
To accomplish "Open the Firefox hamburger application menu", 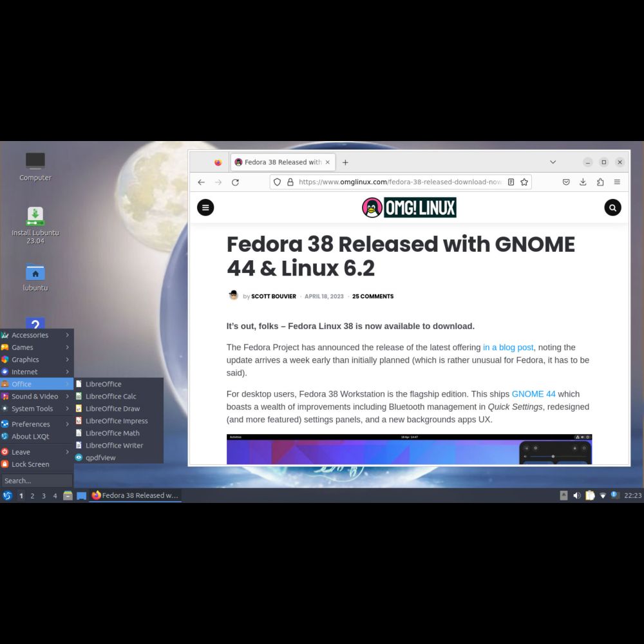I will (x=617, y=182).
